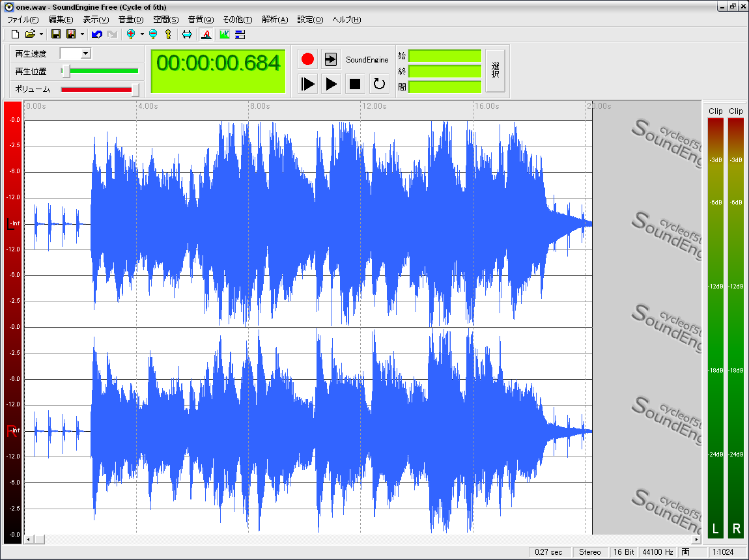Screen dimensions: 749x560
Task: Play from the beginning button
Action: [x=308, y=83]
